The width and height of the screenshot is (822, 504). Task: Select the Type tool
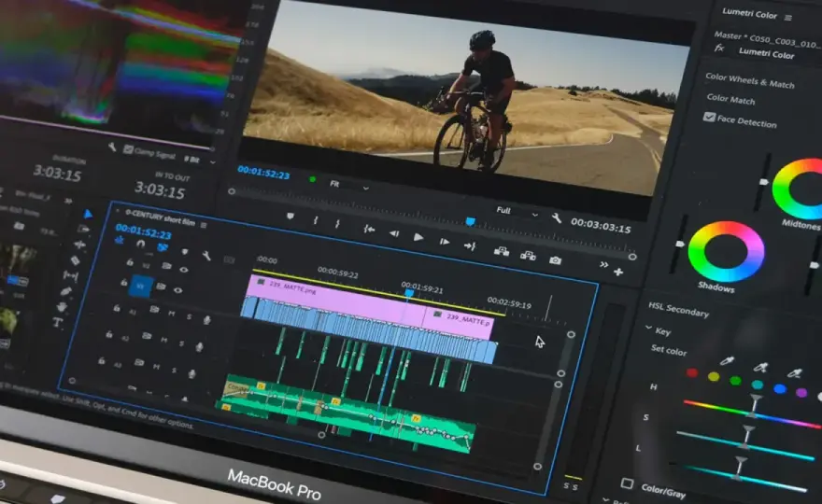(58, 323)
